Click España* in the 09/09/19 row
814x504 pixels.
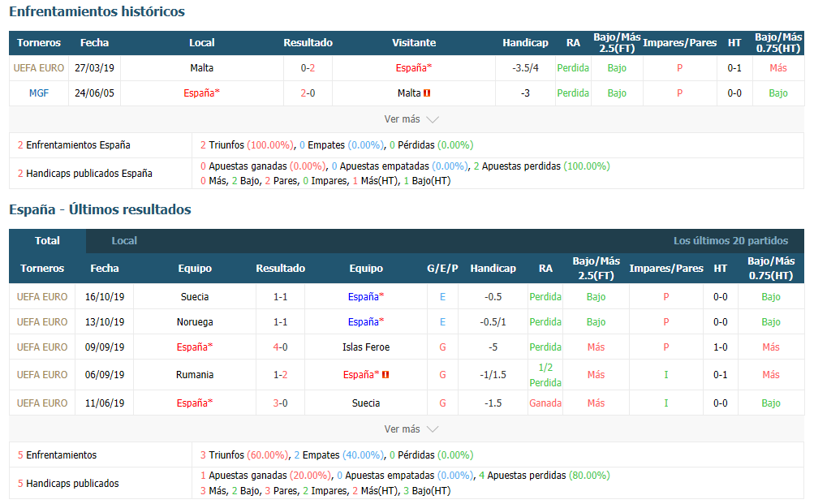tap(195, 347)
